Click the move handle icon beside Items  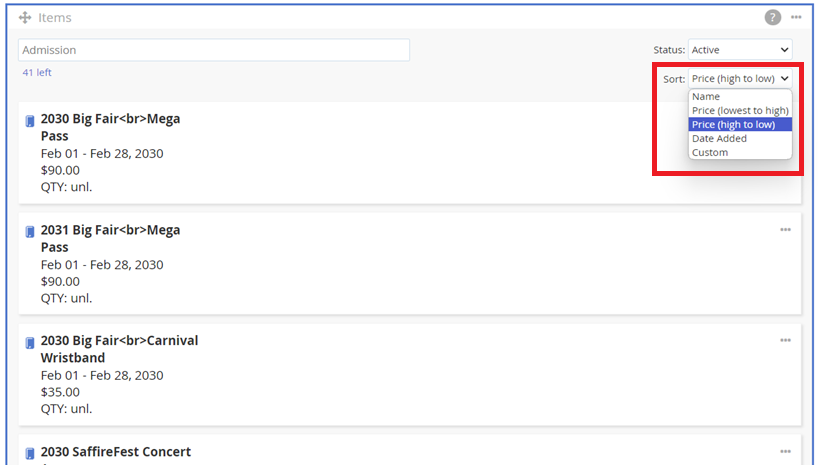pos(25,18)
